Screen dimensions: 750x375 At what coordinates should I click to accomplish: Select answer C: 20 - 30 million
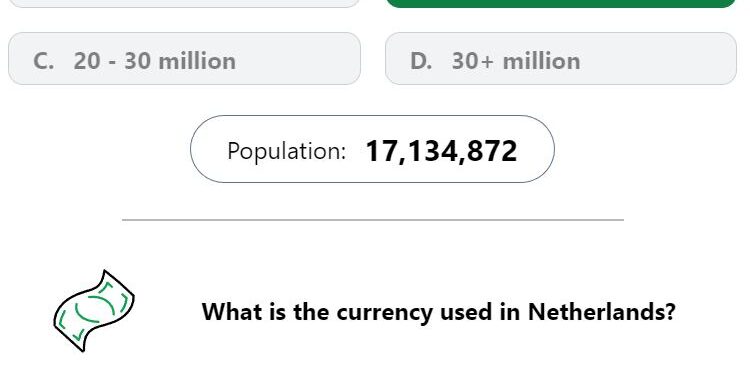tap(184, 59)
